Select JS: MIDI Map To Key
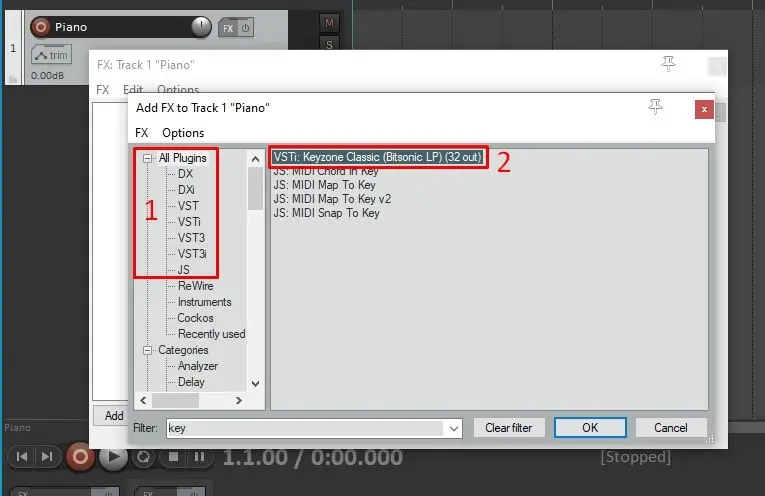Image resolution: width=765 pixels, height=496 pixels. pyautogui.click(x=324, y=185)
